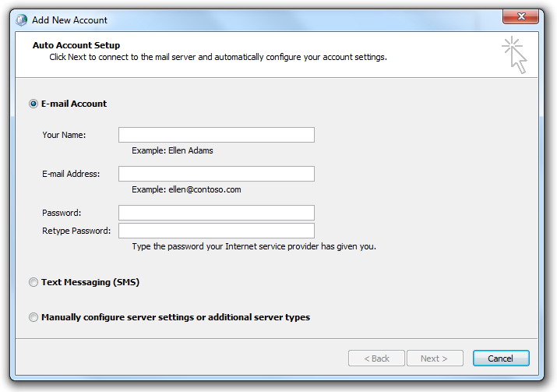This screenshot has width=557, height=392.
Task: Choose the Text Messaging (SMS) option
Action: tap(33, 282)
